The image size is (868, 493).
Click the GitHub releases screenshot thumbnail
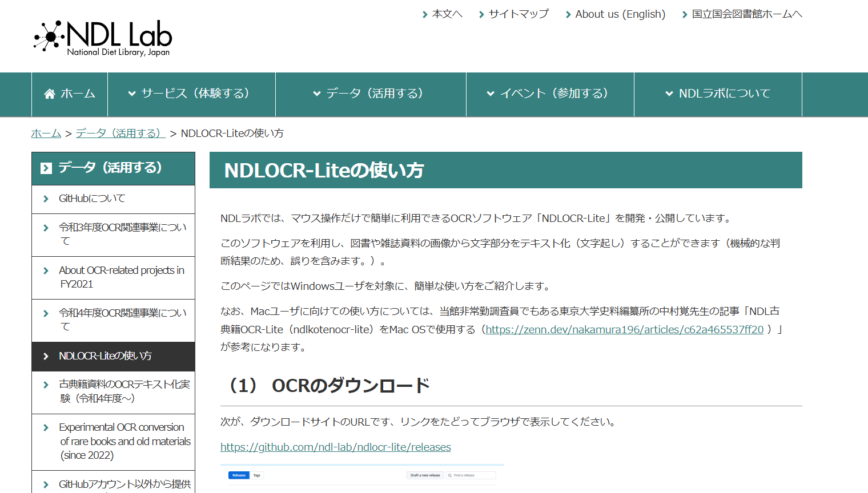pos(362,479)
